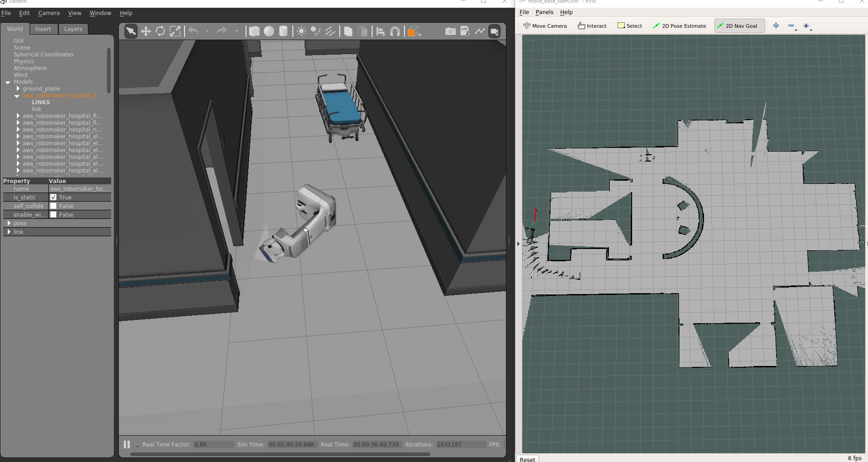Select the translate mode tool in Gazebo
The image size is (868, 462).
tap(146, 31)
